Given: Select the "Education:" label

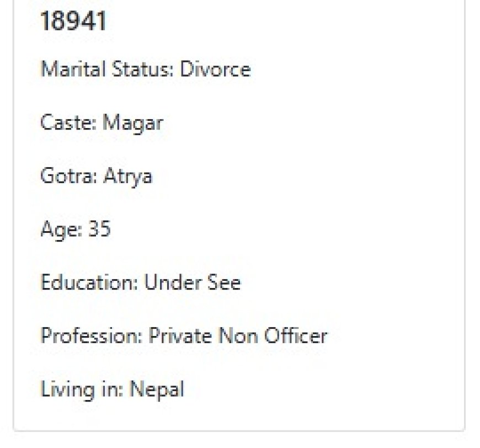Looking at the screenshot, I should 89,282.
